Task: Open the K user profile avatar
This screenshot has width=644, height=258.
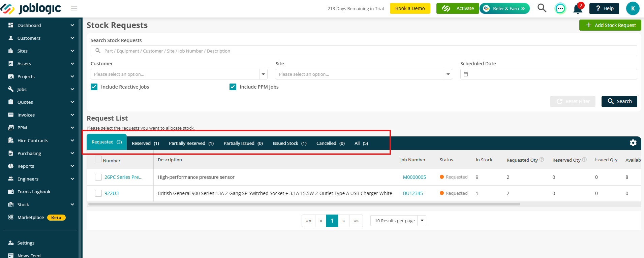Action: pyautogui.click(x=633, y=8)
